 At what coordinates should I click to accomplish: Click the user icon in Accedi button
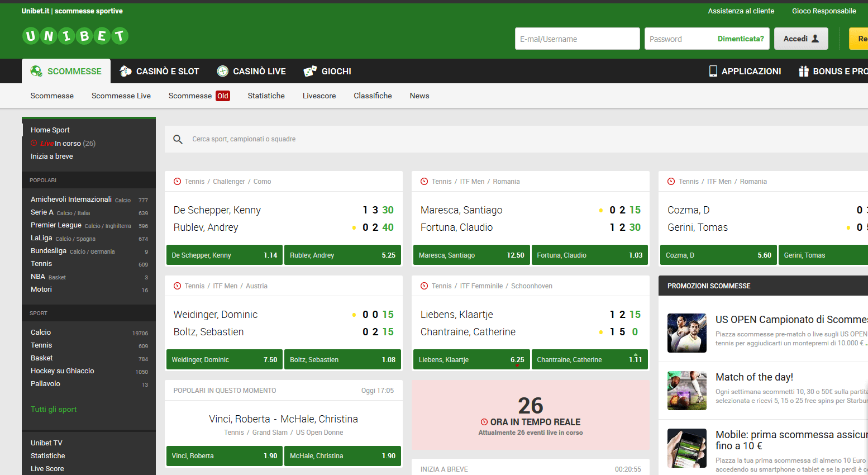[x=815, y=39]
